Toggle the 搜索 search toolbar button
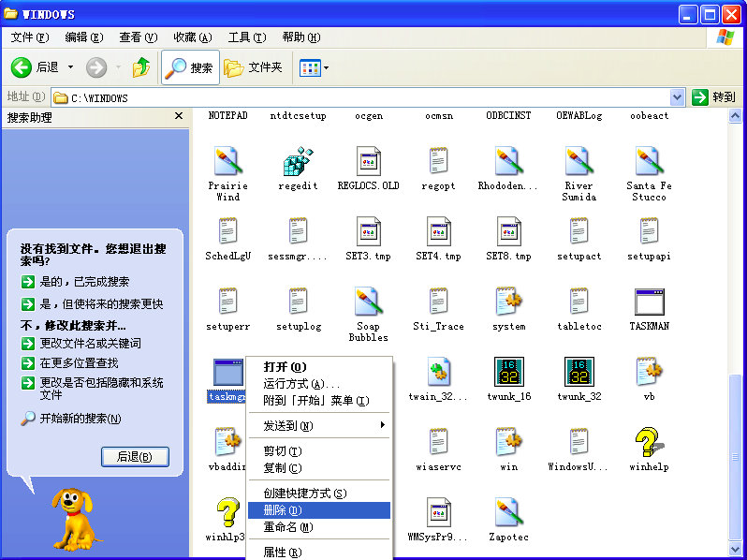 (190, 67)
